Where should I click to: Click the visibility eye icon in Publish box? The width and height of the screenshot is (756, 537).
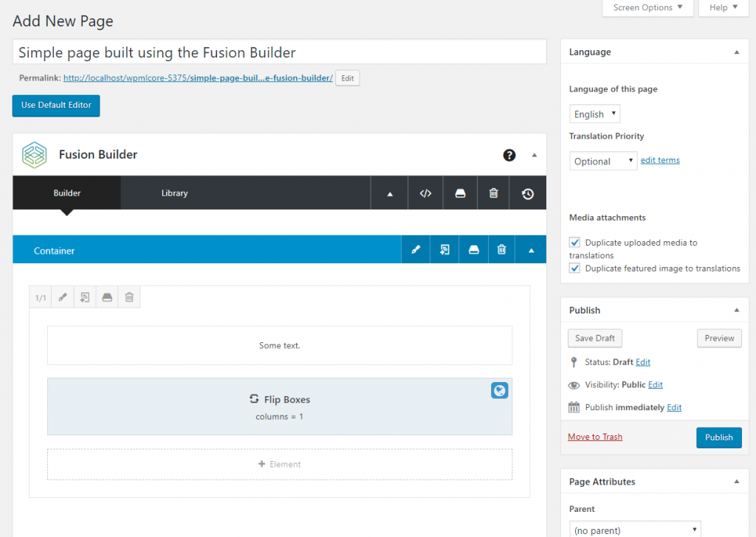pos(574,385)
